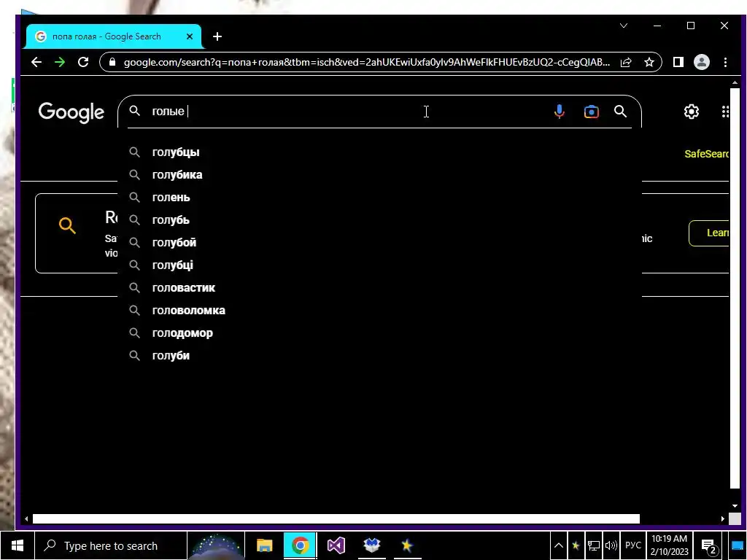Open the notification center
Screen dimensions: 747x560
709,546
